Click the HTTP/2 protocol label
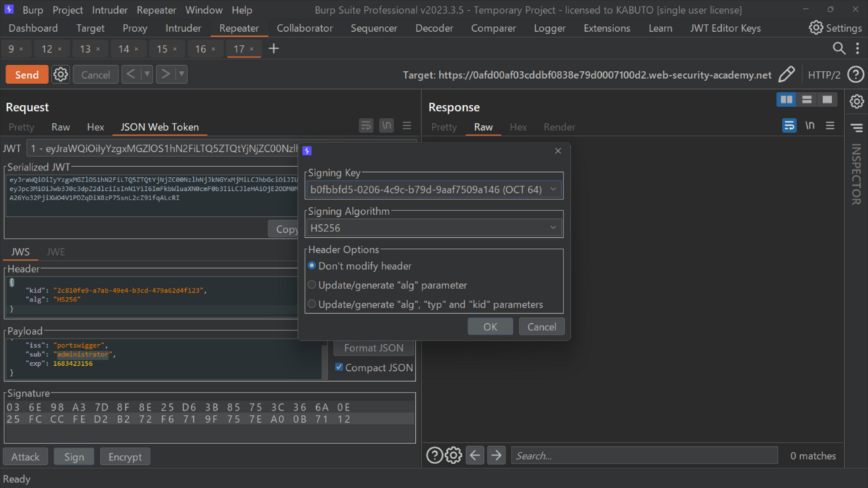The image size is (868, 488). point(824,74)
